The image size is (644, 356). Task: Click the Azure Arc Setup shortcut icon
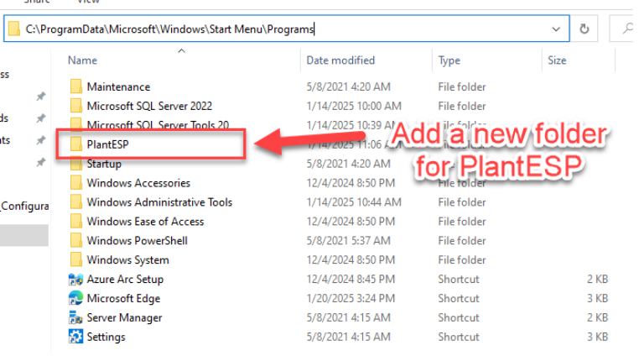[x=75, y=280]
